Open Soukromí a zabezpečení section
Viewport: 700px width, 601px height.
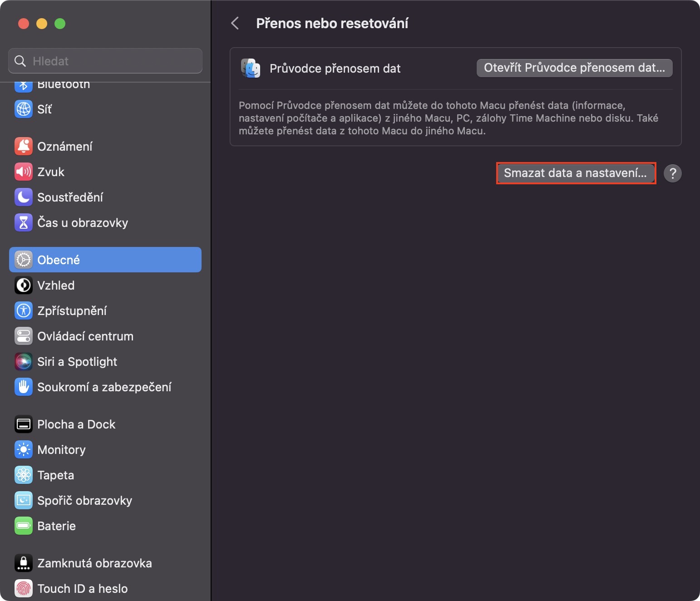tap(104, 387)
